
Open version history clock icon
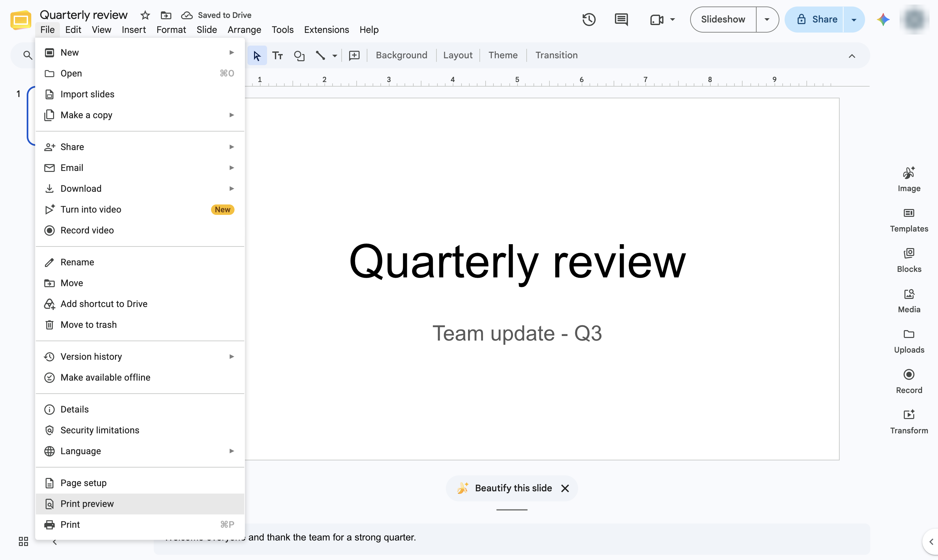tap(589, 19)
